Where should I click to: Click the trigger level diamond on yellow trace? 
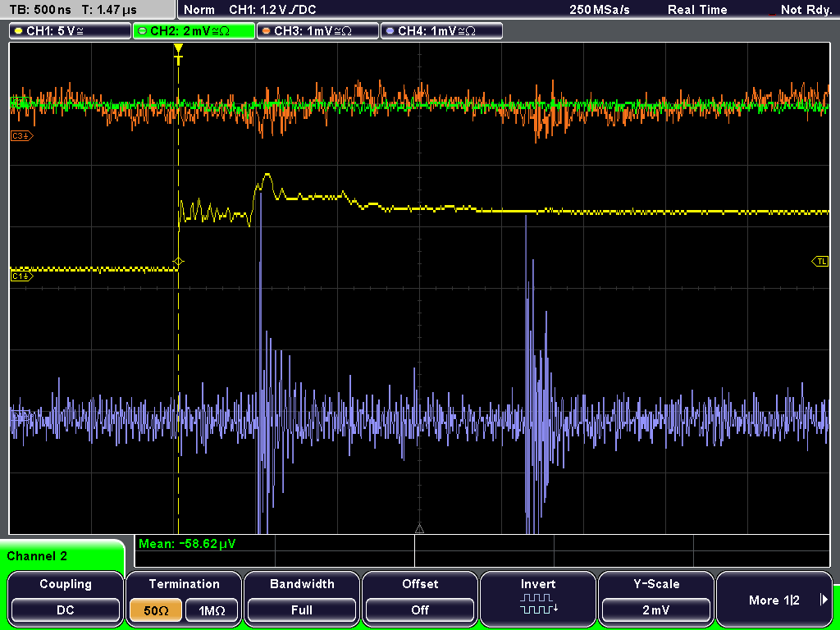[x=178, y=262]
